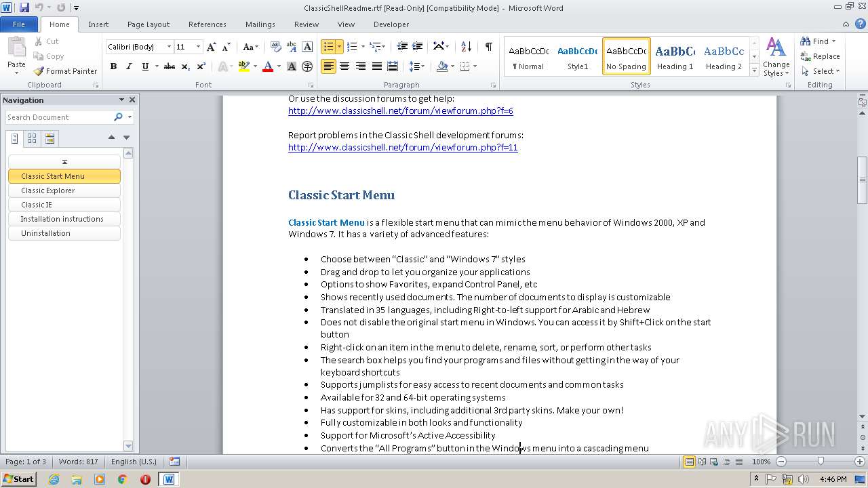Browse pages tab in Navigation pane
The image size is (868, 488).
(32, 138)
